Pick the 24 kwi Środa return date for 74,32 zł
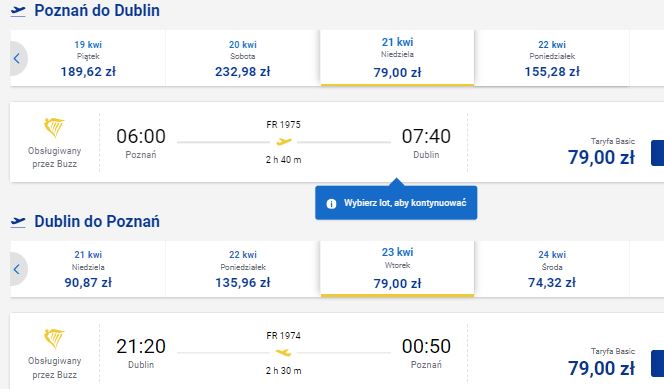This screenshot has height=389, width=664. click(x=552, y=269)
